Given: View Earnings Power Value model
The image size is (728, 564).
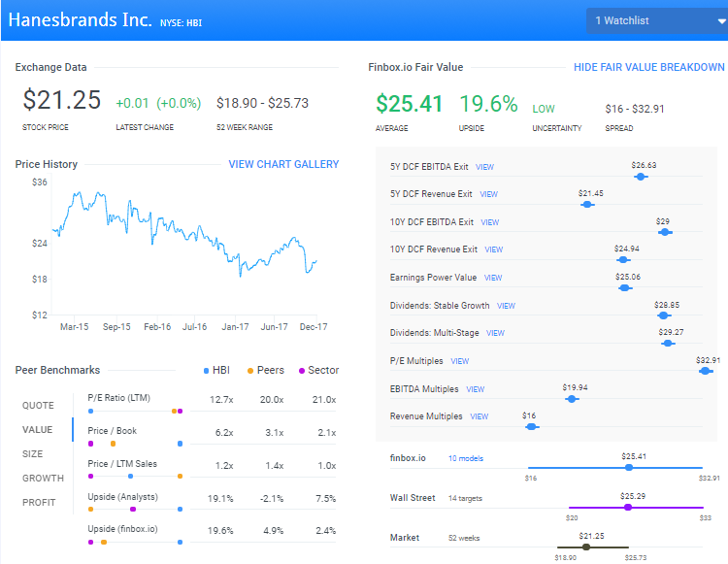Looking at the screenshot, I should [x=493, y=278].
